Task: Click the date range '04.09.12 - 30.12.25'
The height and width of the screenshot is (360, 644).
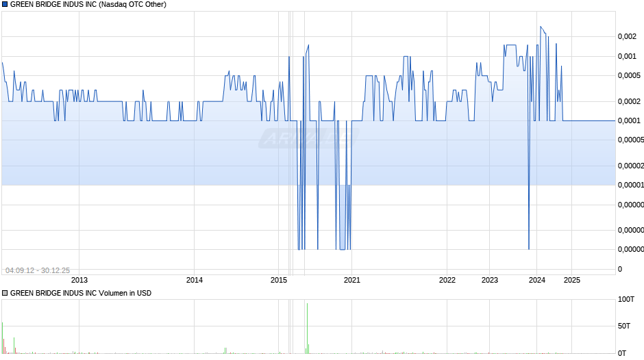Action: [x=38, y=270]
